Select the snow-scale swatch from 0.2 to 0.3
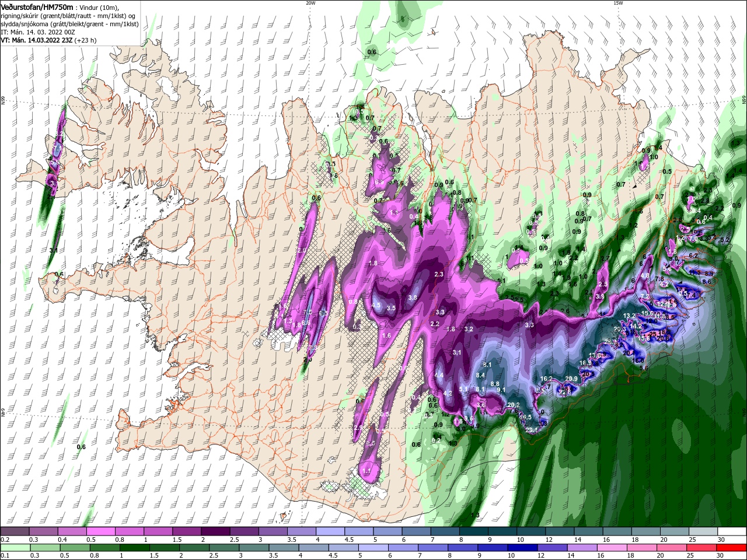 15,531
